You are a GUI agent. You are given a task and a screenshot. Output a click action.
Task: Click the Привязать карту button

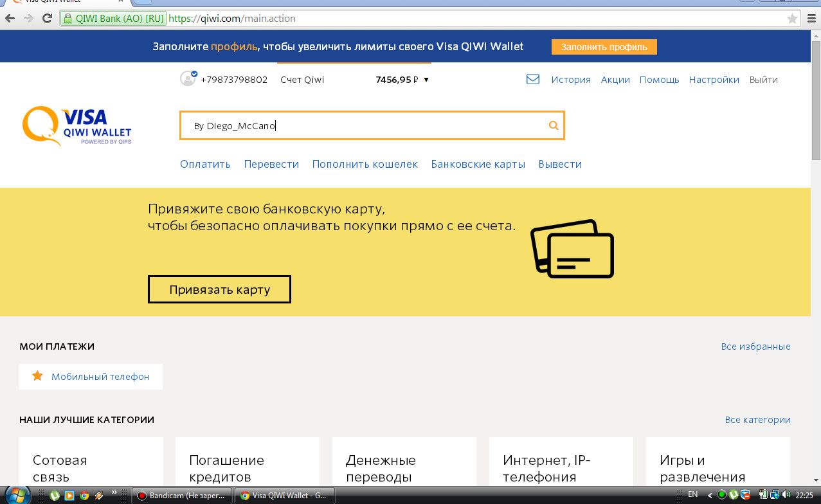(x=219, y=289)
